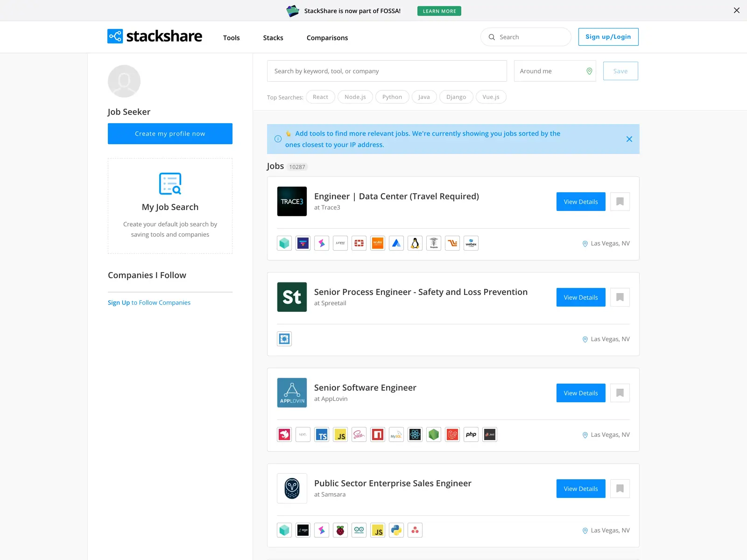Click the Create my profile now button
Screen dimensions: 747x560
(x=170, y=134)
